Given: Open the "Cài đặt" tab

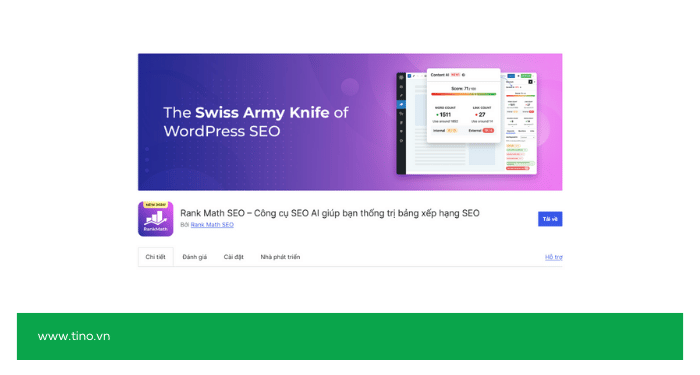Looking at the screenshot, I should point(233,257).
